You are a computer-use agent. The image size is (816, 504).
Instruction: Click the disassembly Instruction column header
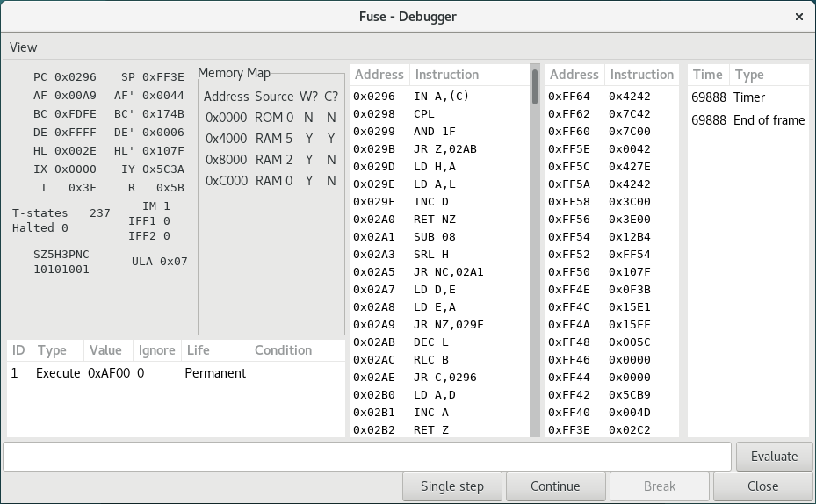pos(447,75)
